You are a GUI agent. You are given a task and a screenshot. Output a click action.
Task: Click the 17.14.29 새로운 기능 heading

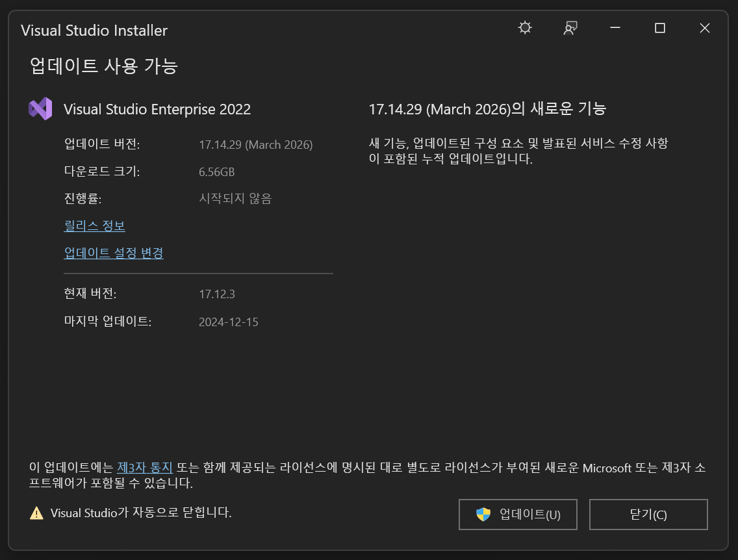point(487,108)
